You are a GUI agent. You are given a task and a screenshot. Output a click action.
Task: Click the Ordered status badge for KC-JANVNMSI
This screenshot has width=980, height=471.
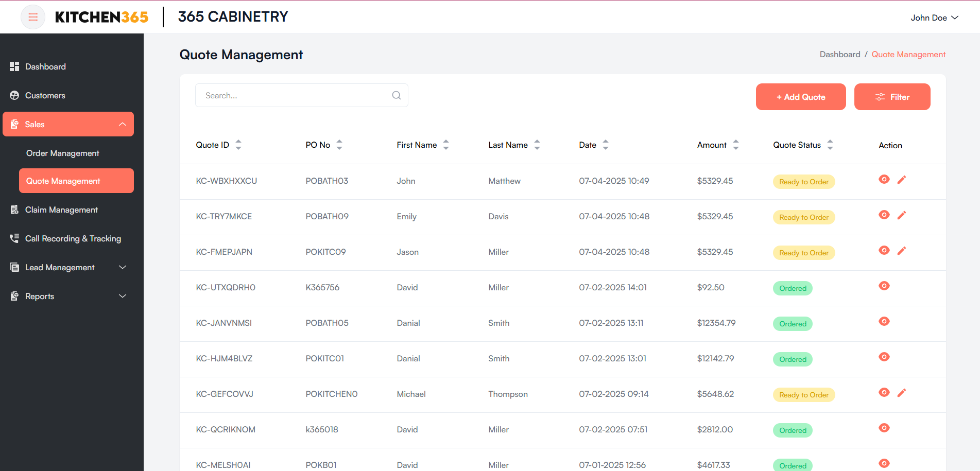(x=793, y=324)
